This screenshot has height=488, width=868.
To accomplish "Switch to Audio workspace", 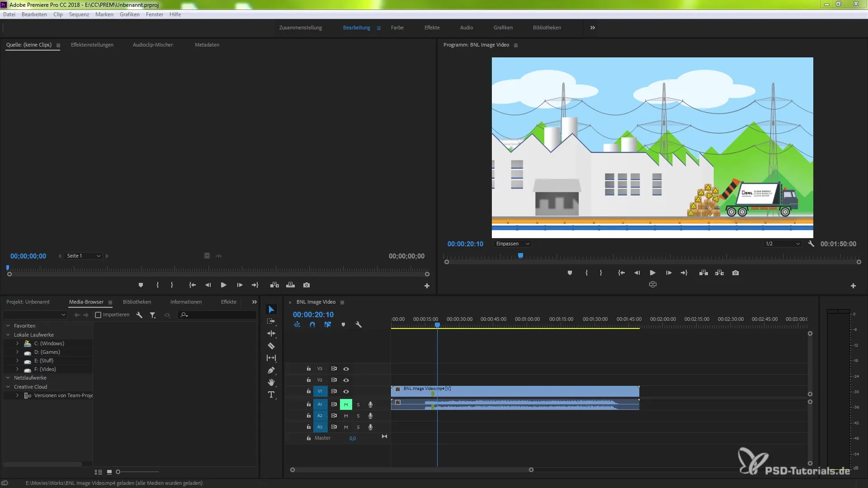I will [467, 28].
